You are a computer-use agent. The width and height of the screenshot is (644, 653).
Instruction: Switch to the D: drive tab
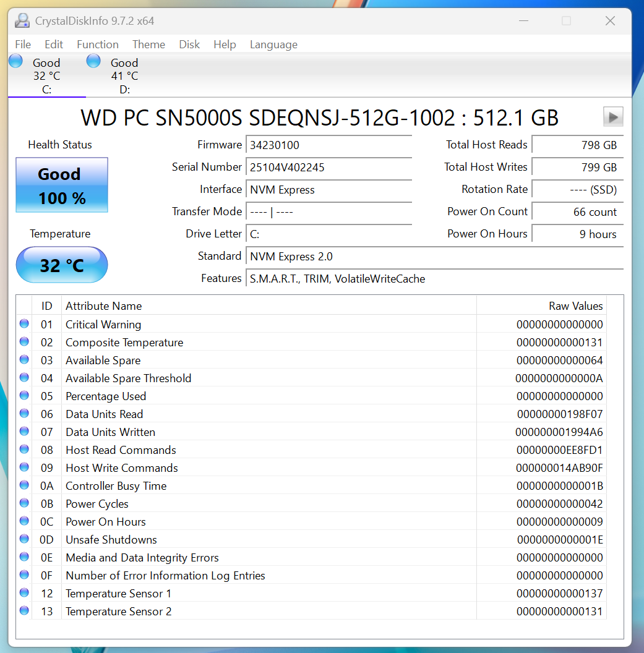tap(124, 75)
